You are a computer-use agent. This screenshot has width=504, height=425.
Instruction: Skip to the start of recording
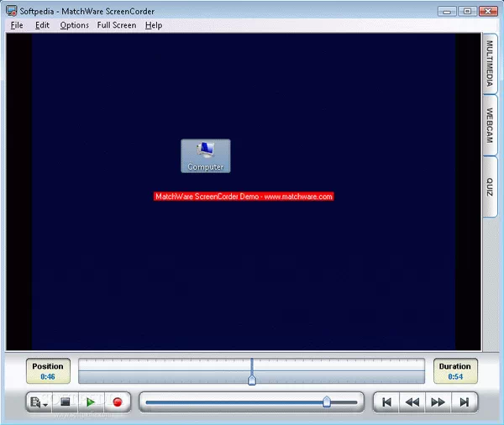coord(386,402)
